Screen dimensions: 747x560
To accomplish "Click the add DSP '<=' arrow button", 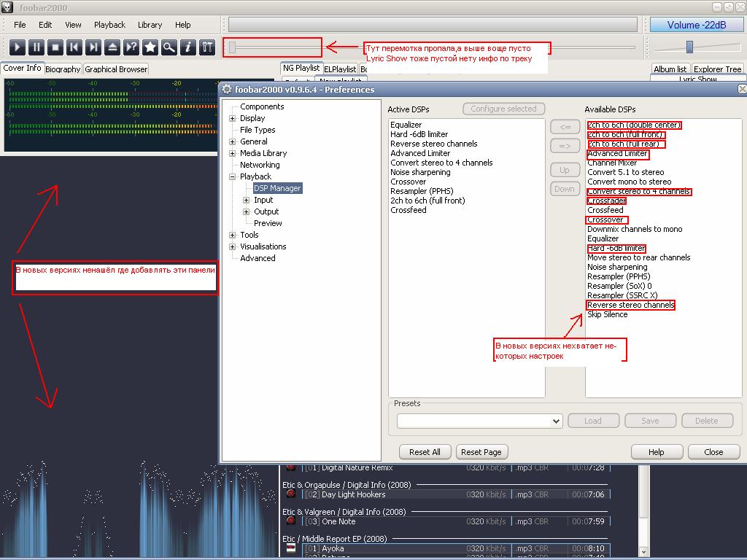I will (565, 127).
